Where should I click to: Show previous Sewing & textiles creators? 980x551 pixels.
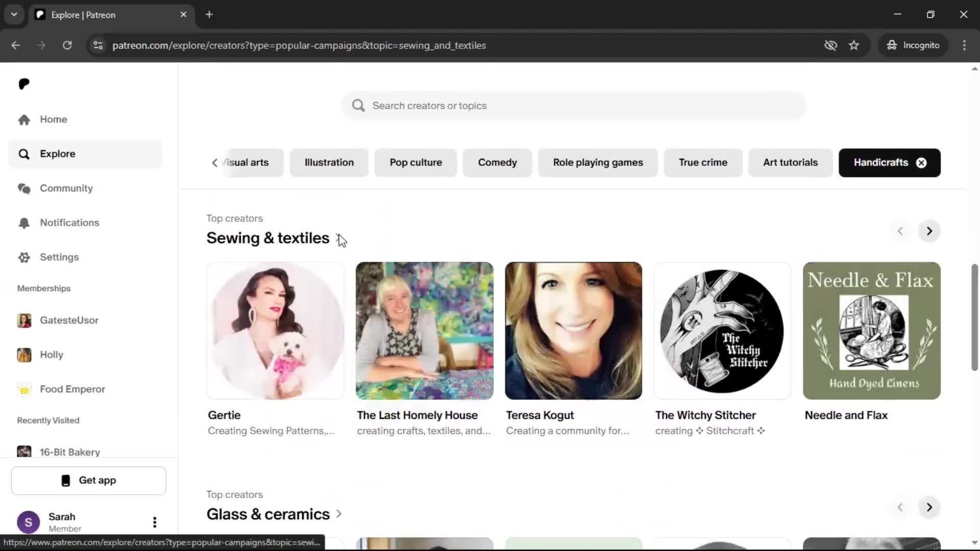(900, 231)
